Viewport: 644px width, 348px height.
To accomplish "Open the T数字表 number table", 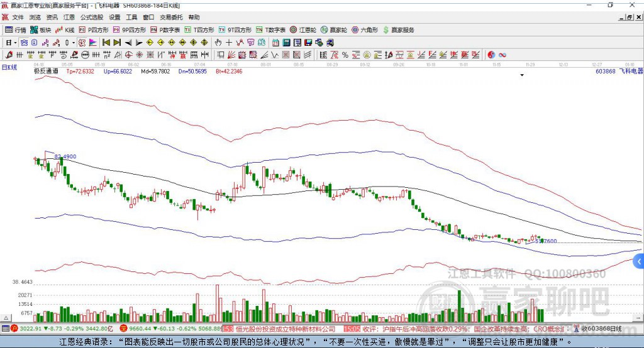I will [x=270, y=30].
